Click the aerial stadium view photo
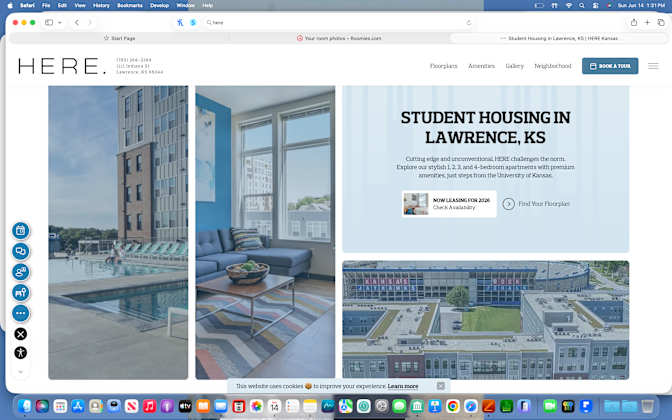Viewport: 672px width, 420px height. (x=486, y=320)
